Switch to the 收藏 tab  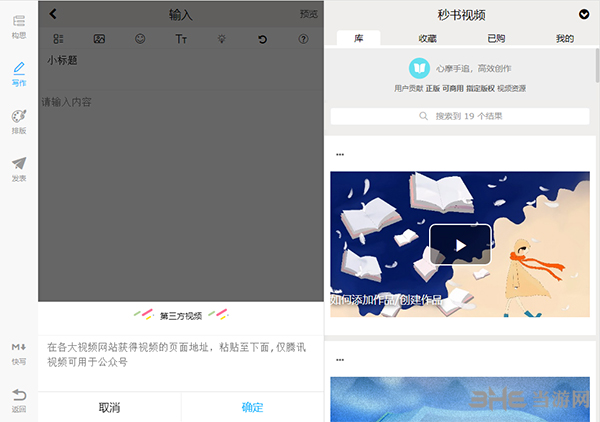[x=427, y=38]
